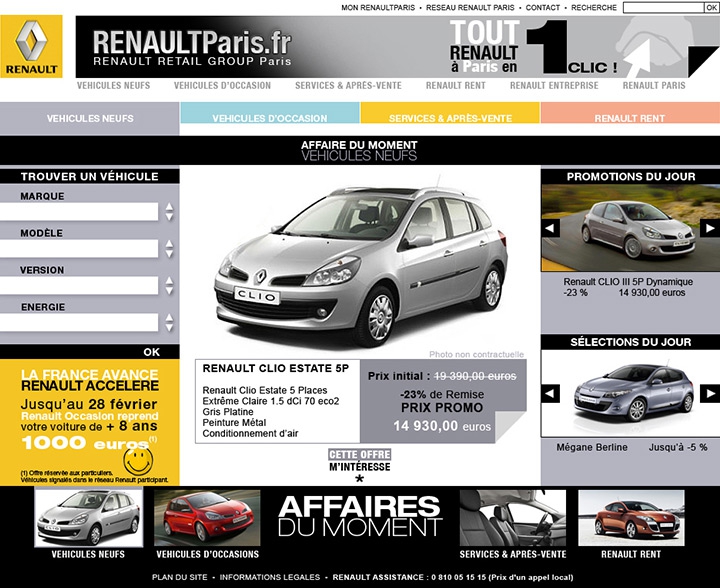This screenshot has height=588, width=720.
Task: Click Mégane Berline selection photo
Action: (x=630, y=393)
